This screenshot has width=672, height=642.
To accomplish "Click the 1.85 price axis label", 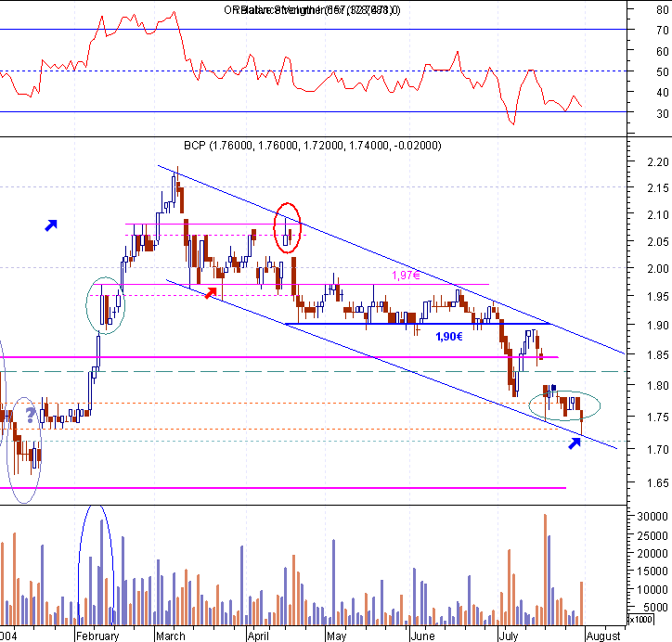I will (658, 355).
